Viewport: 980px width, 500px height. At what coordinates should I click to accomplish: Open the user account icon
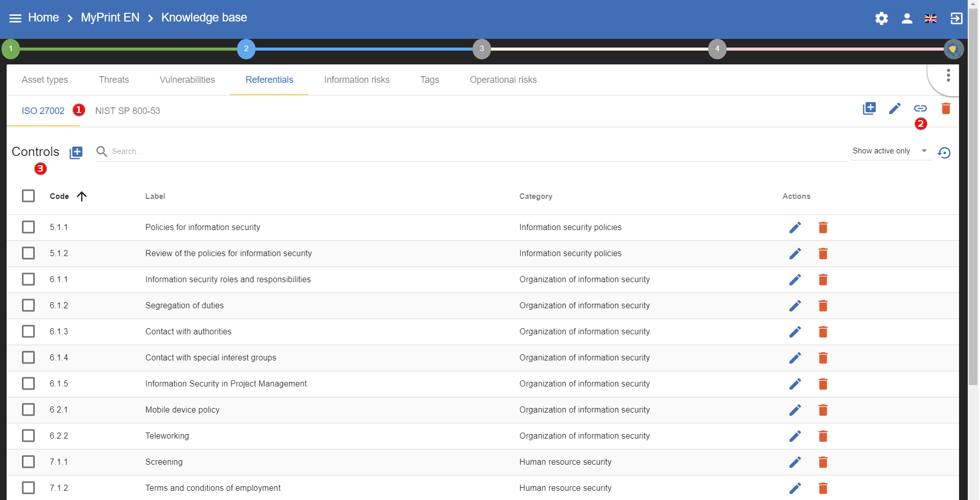point(907,19)
